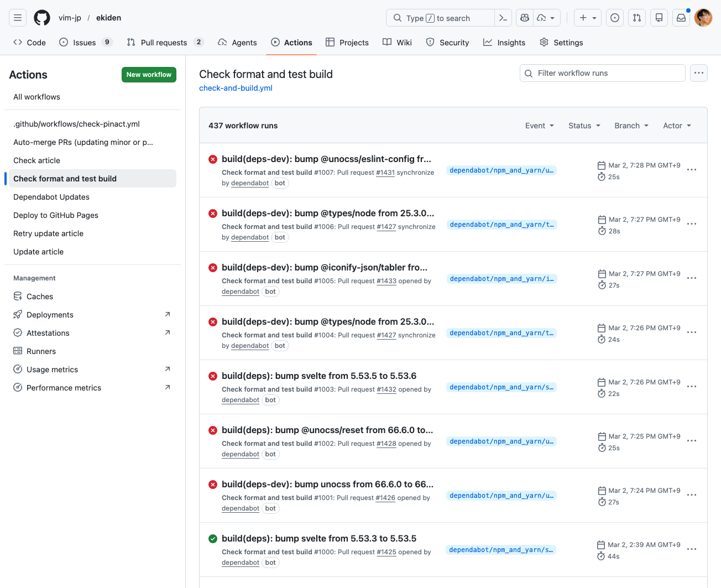Click the user avatar profile picture
Screen dimensions: 721x588
click(703, 18)
